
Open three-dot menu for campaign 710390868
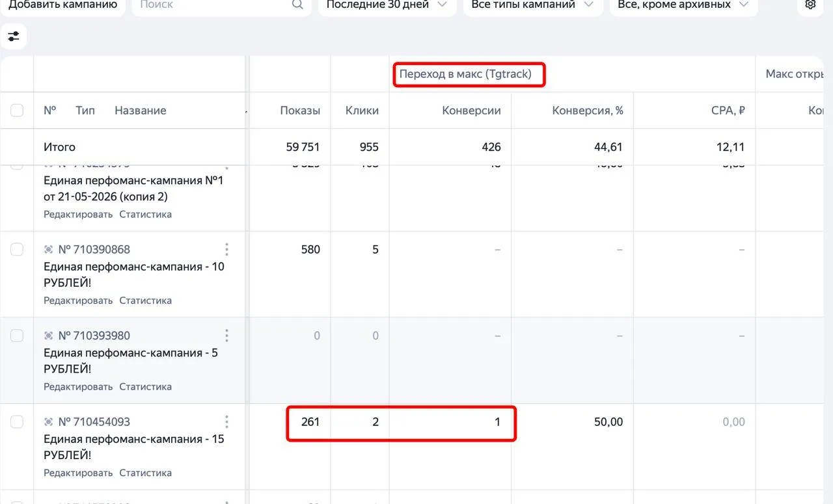226,249
